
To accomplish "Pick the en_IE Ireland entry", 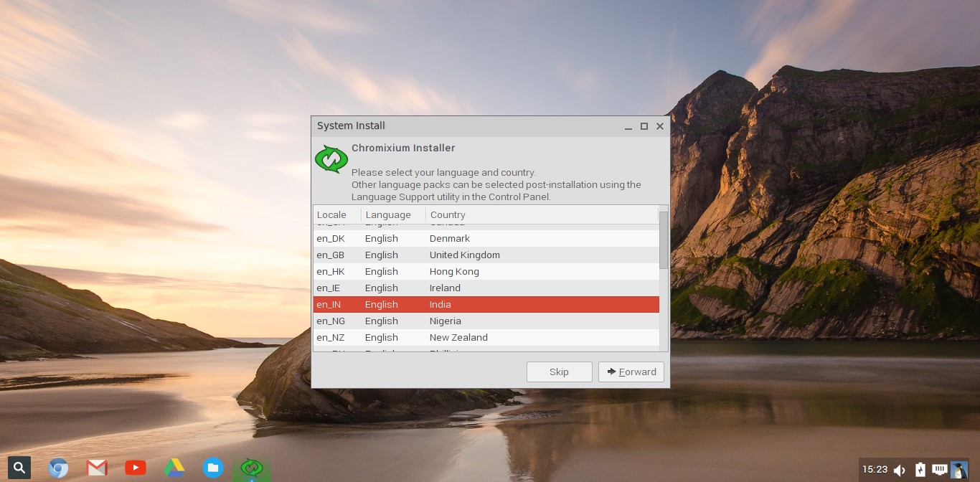I will coord(486,288).
